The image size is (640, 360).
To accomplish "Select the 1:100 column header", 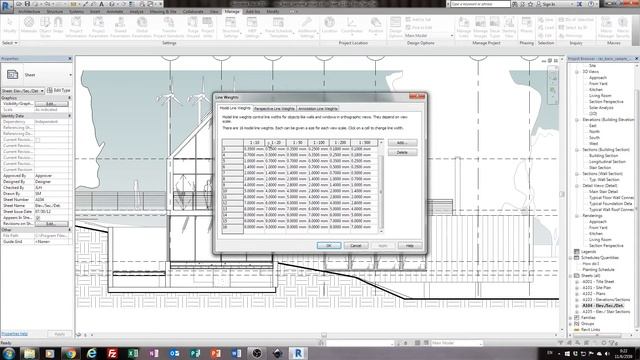I will 318,142.
